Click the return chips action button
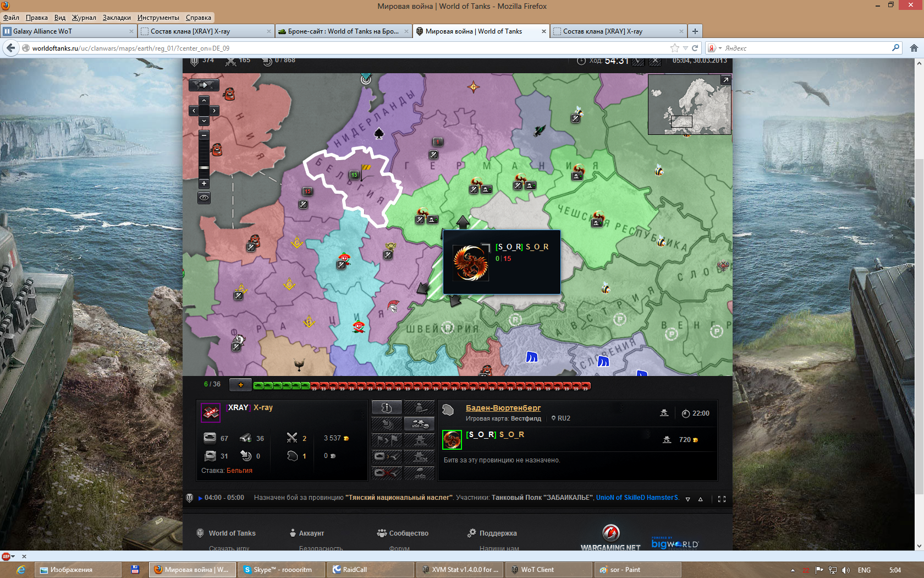924x578 pixels. point(387,424)
